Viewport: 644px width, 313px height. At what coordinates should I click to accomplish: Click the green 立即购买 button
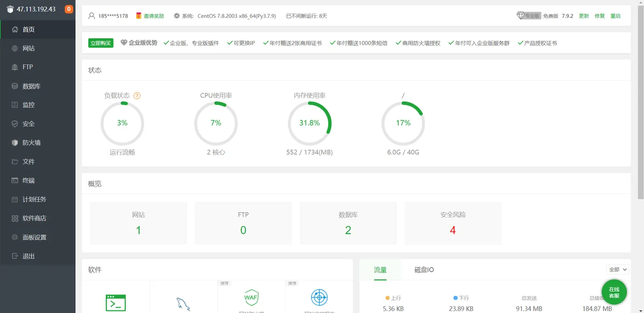(x=101, y=43)
